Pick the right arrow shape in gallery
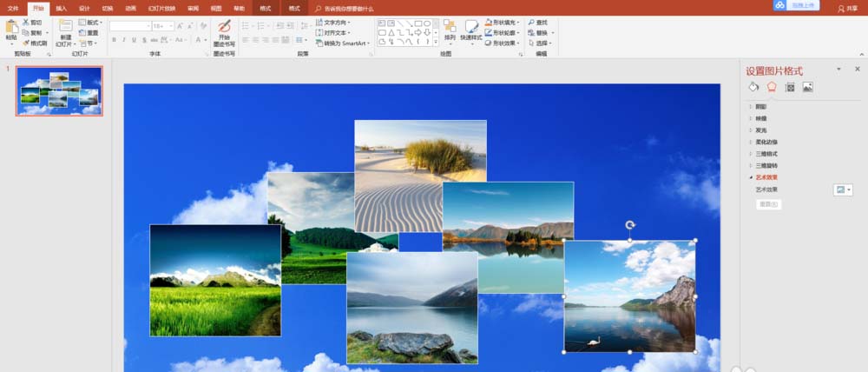 (418, 33)
